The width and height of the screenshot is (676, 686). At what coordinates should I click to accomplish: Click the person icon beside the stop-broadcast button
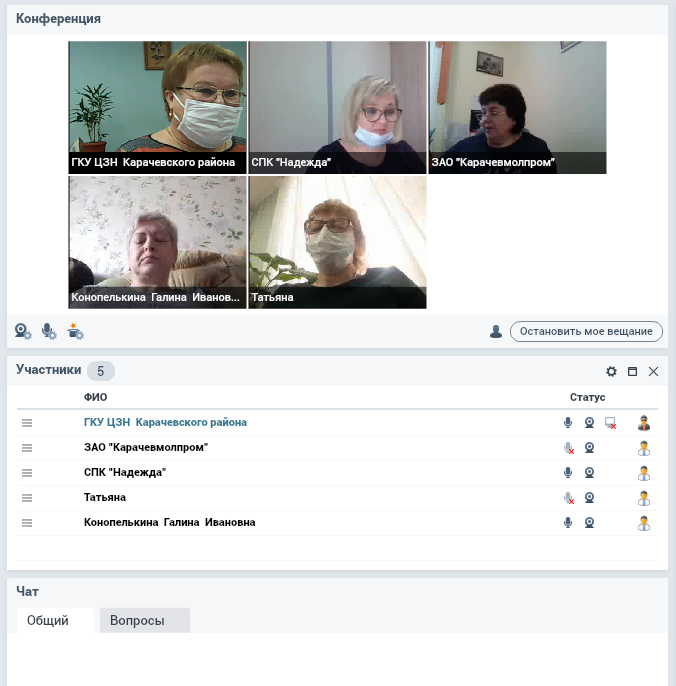click(496, 332)
